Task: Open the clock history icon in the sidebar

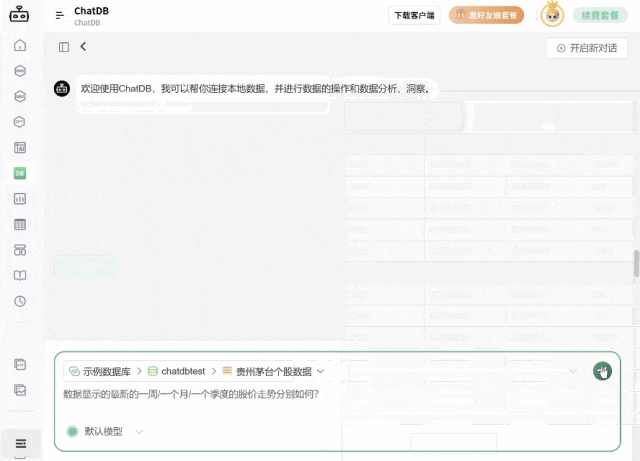Action: coord(20,301)
